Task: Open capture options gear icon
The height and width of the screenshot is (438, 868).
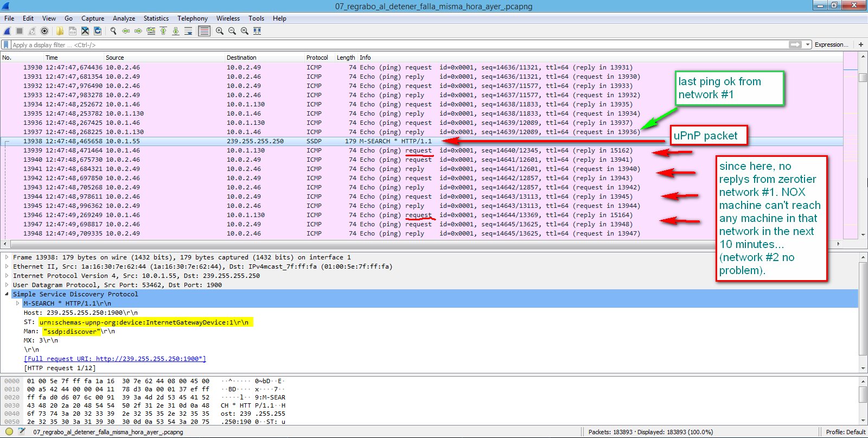Action: 44,31
